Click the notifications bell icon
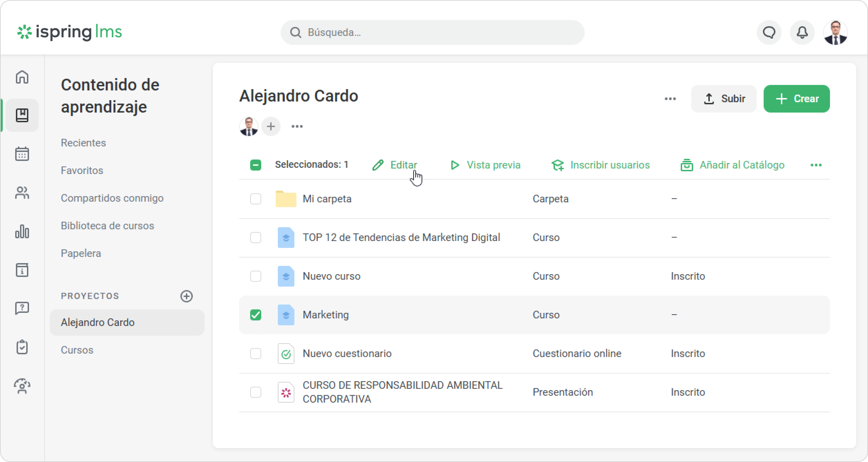The image size is (868, 462). 802,32
